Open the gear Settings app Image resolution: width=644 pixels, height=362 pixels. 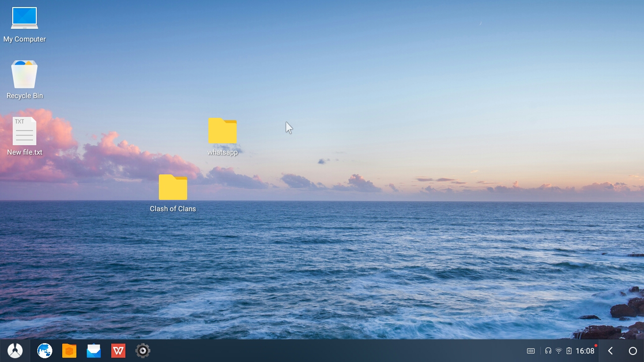(x=143, y=351)
